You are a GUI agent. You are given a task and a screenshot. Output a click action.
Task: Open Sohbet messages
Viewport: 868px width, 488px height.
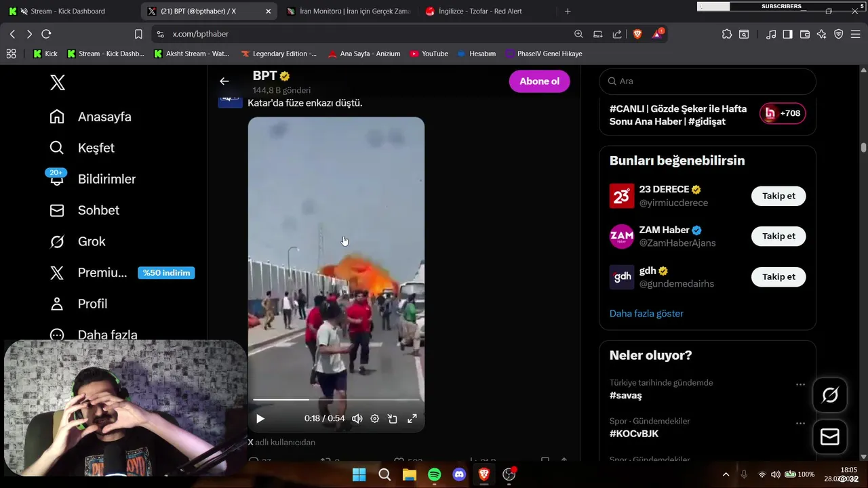pos(85,210)
